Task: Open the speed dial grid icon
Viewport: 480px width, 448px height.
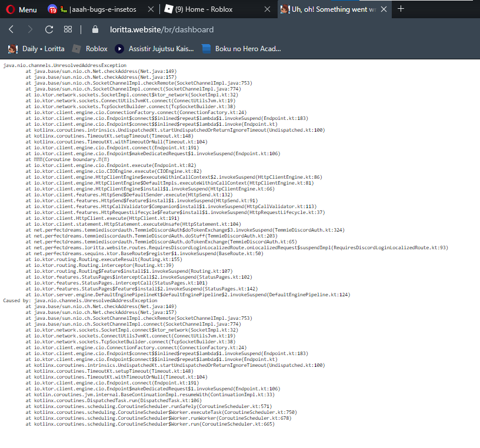Action: pyautogui.click(x=67, y=28)
